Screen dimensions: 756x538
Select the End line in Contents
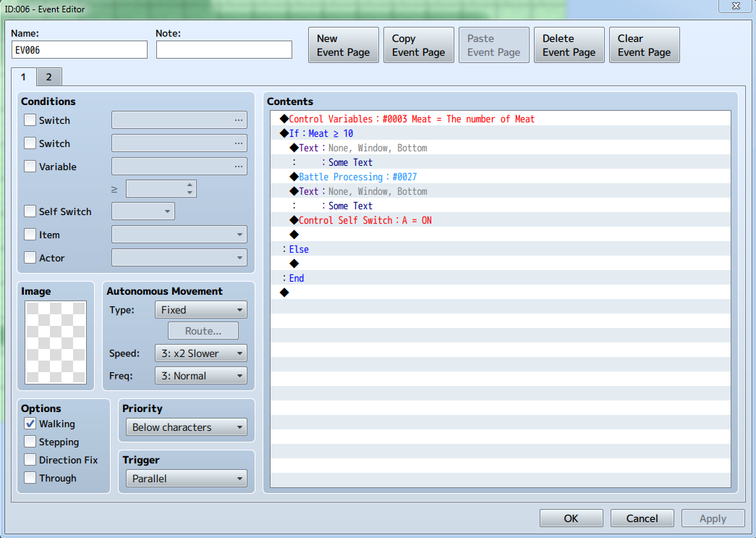[x=501, y=278]
